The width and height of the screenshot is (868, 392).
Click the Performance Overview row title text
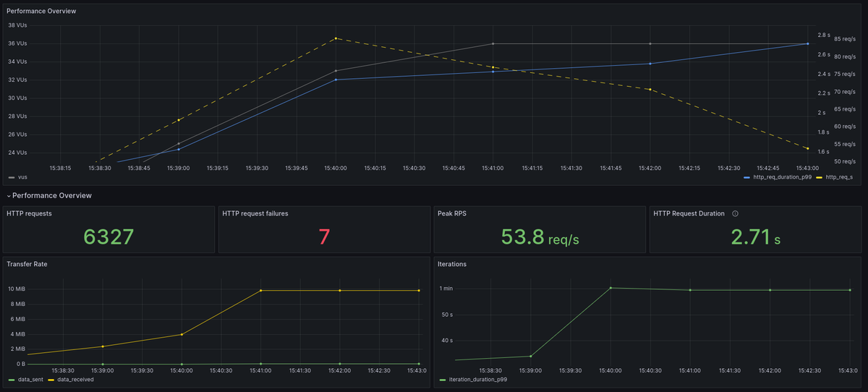(x=52, y=196)
